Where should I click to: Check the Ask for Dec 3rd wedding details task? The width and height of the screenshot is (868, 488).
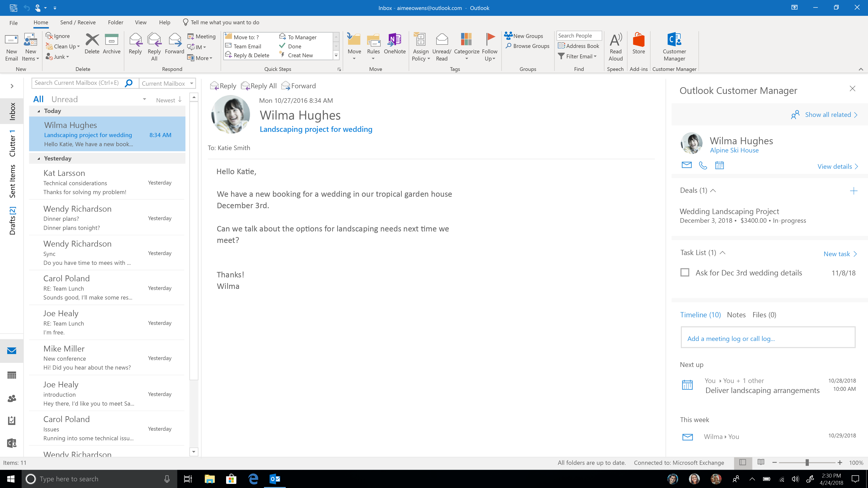click(685, 272)
